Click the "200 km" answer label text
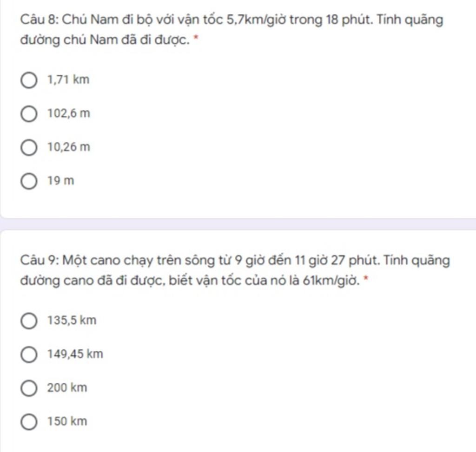476x452 pixels. point(67,387)
